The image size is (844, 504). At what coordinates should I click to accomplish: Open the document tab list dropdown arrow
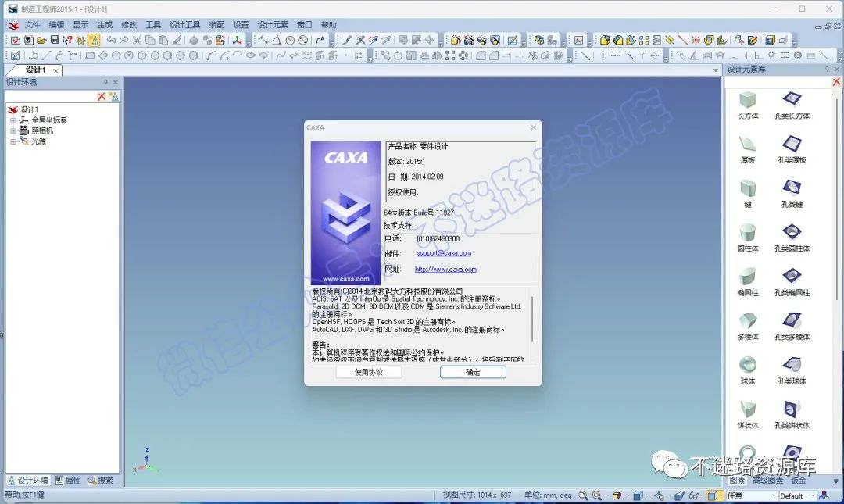click(715, 70)
